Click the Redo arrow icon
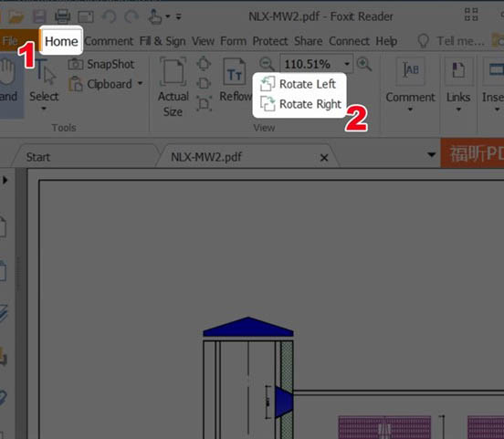The width and height of the screenshot is (504, 439). coord(131,16)
